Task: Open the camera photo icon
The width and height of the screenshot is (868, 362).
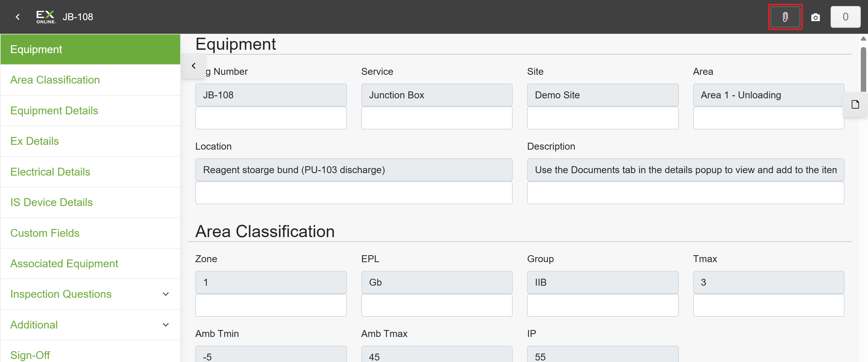Action: point(816,17)
